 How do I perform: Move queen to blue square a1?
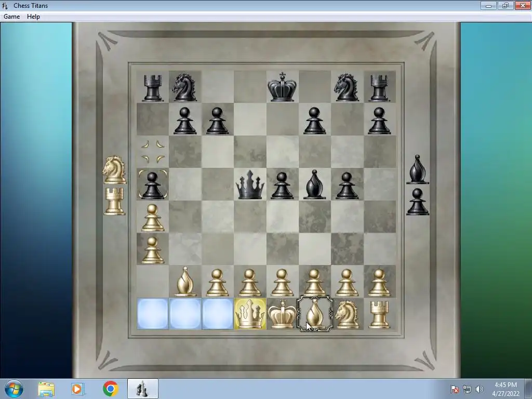click(153, 314)
